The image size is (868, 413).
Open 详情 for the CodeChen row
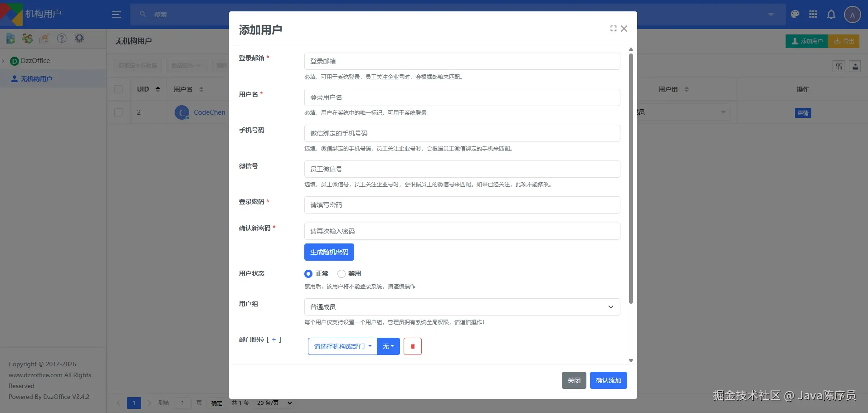point(803,113)
